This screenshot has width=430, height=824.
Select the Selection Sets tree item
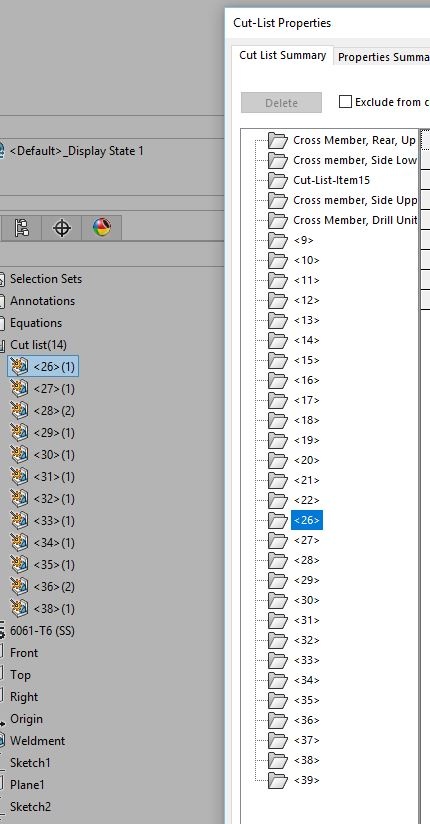pos(46,279)
